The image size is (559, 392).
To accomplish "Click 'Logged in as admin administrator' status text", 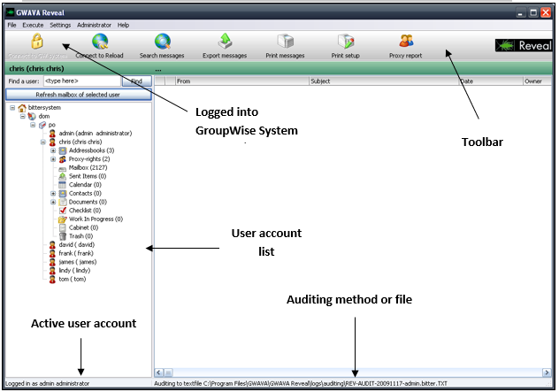I will click(47, 383).
